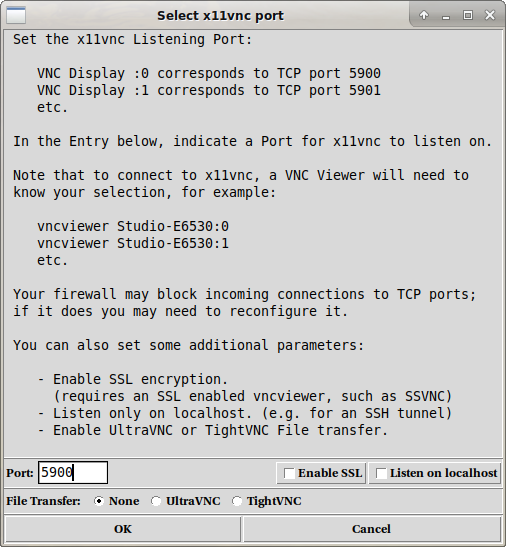Click the File Transfer: label

[43, 501]
